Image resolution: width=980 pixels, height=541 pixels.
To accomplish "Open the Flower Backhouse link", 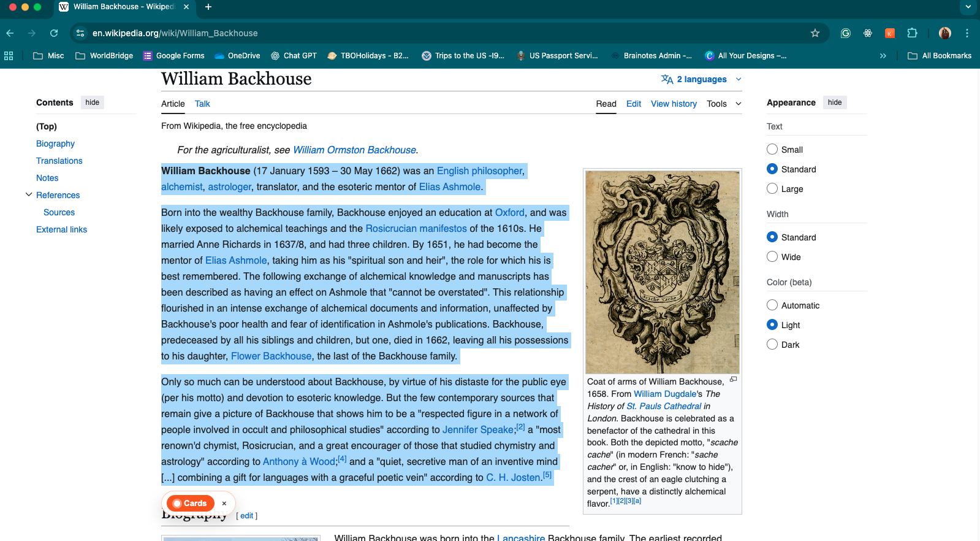I will pos(271,356).
